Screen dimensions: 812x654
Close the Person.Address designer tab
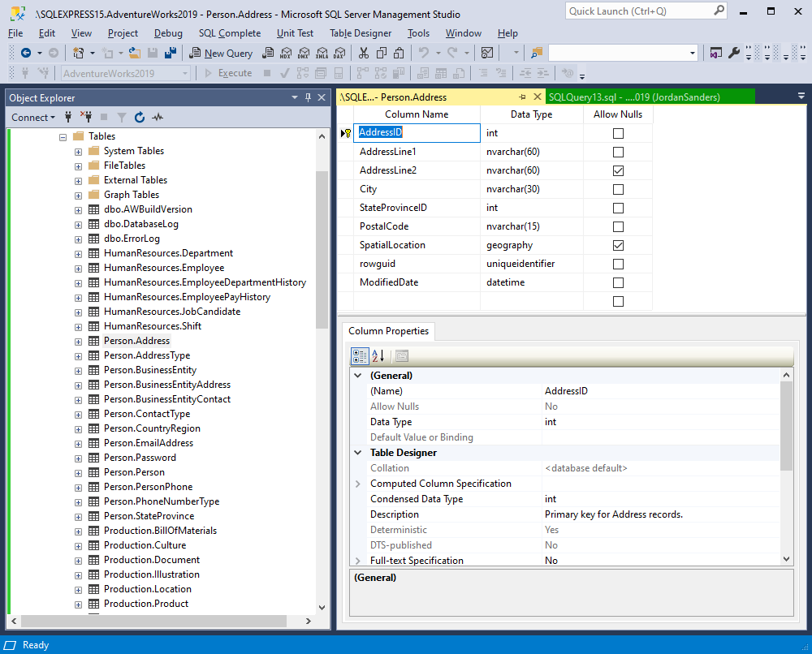(538, 97)
